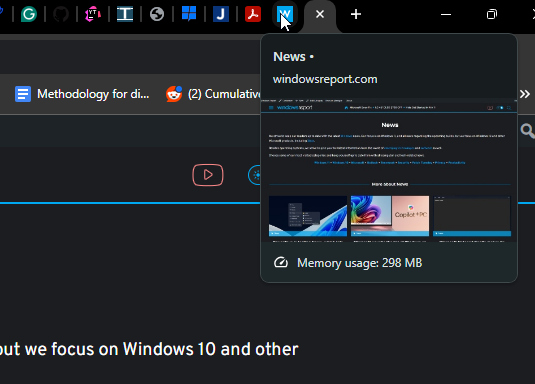Click the 'focus on Windows 10' paragraph
Screen dimensions: 535x384
point(149,349)
